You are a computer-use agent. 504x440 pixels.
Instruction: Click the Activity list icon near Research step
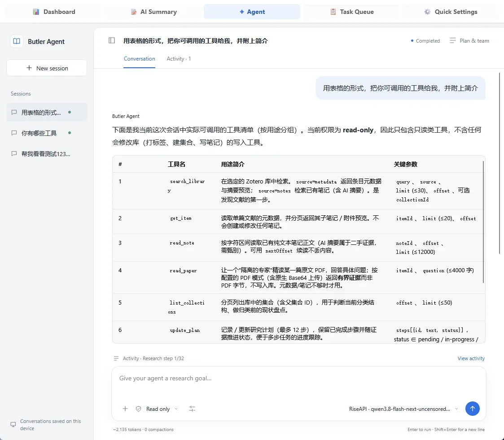[x=116, y=358]
